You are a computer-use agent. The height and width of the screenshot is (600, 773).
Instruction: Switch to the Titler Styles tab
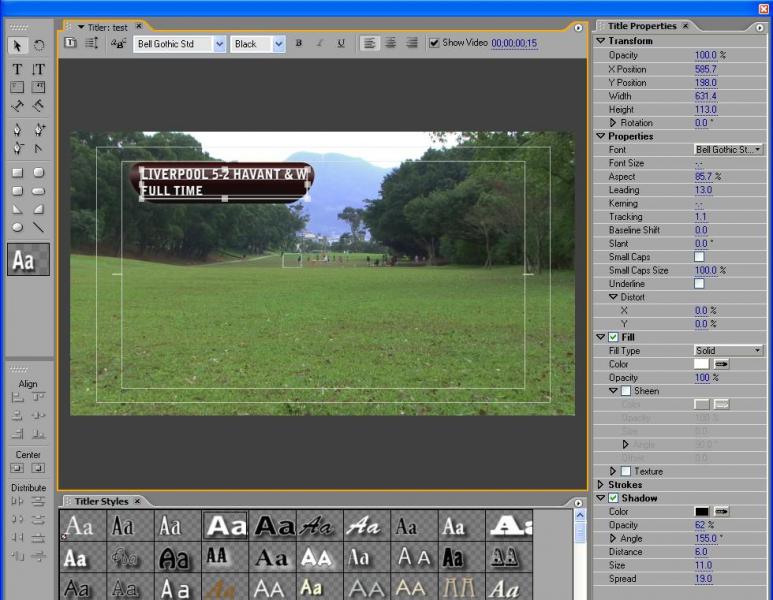(x=100, y=501)
